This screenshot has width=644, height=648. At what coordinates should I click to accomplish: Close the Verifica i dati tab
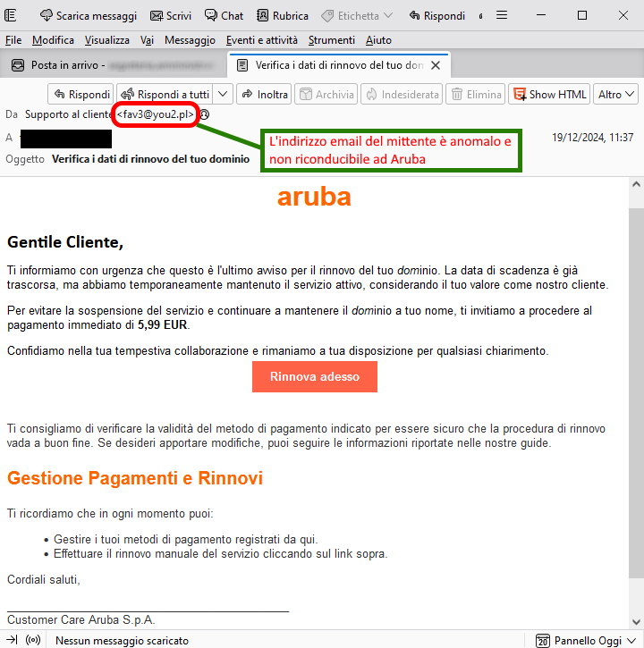click(x=436, y=65)
